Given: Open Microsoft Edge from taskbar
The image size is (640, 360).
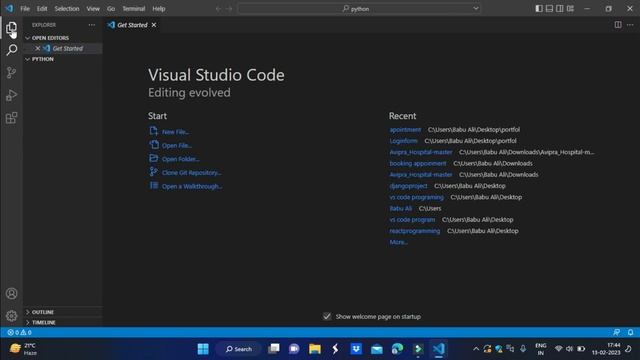Looking at the screenshot, I should tap(397, 349).
